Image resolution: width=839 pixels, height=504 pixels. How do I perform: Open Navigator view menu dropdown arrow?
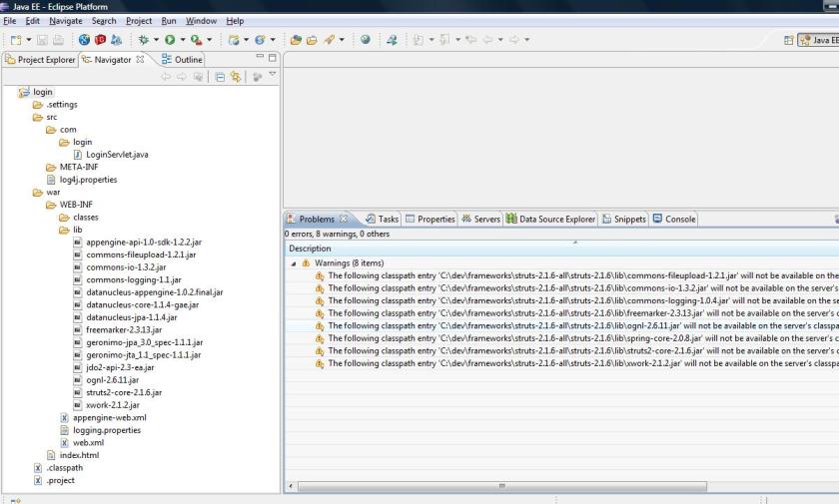272,75
